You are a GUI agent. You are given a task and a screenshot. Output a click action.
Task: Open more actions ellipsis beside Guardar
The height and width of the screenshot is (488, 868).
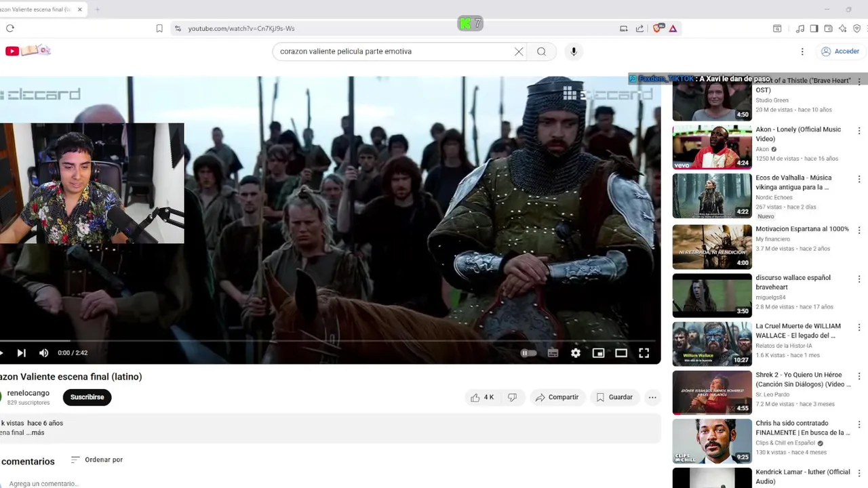[652, 397]
